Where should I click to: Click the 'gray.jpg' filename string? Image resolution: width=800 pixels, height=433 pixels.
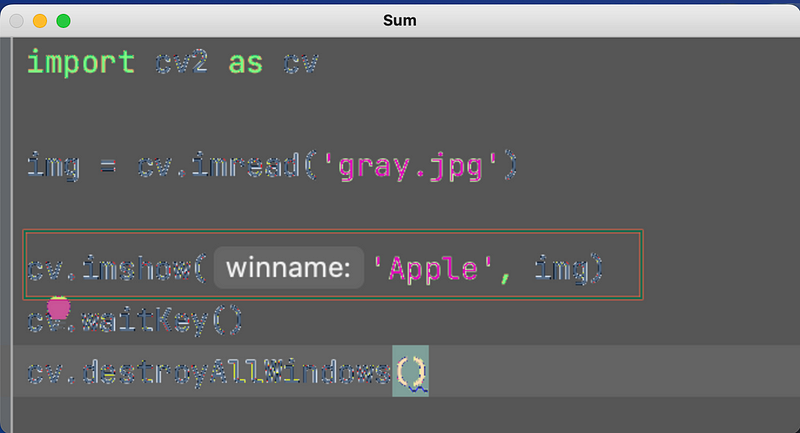411,165
